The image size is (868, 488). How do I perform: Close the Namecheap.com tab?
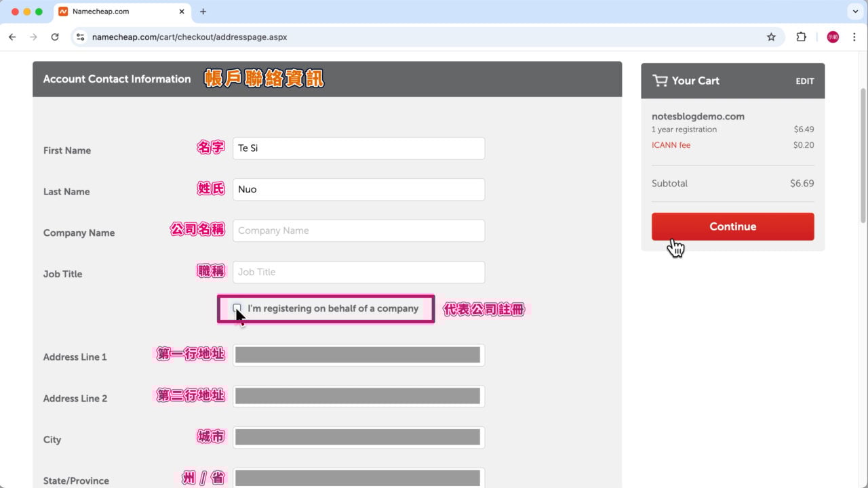[x=182, y=12]
